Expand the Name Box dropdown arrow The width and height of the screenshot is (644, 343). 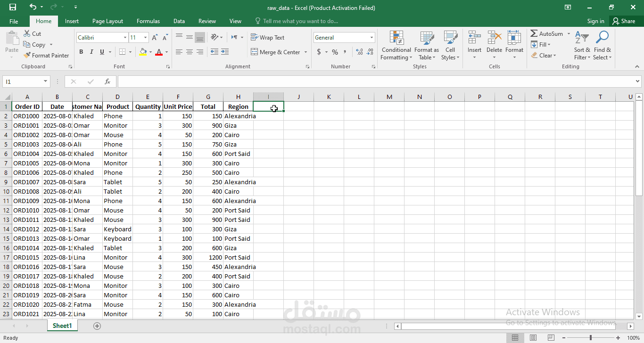tap(45, 82)
